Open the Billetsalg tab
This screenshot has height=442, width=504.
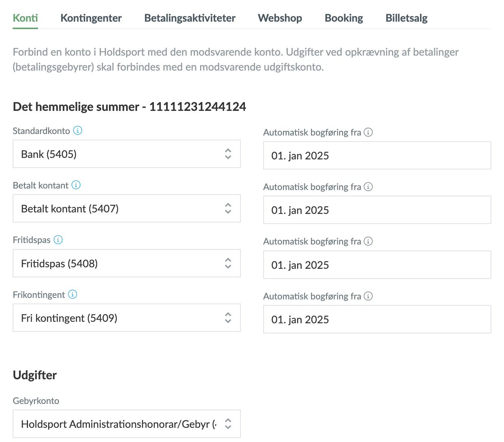[x=406, y=18]
